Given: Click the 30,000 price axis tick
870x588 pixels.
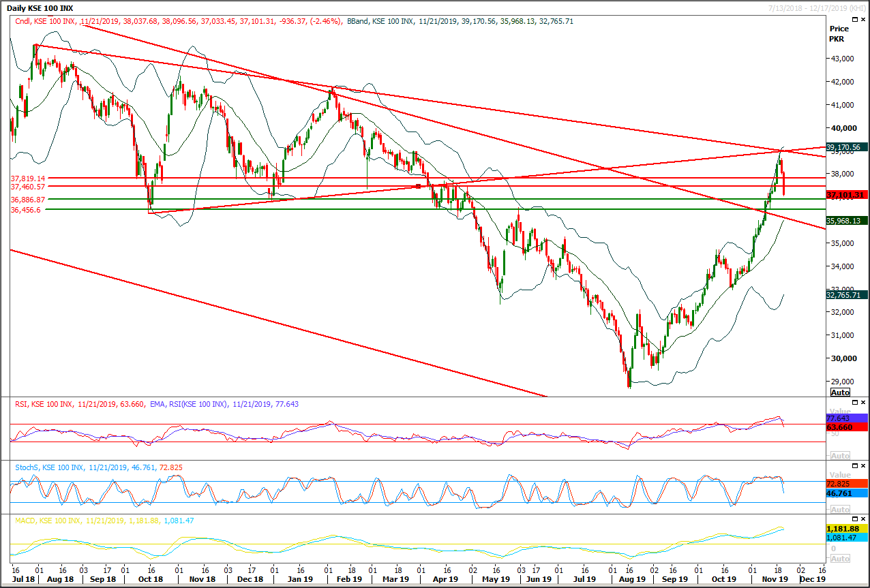Looking at the screenshot, I should click(x=843, y=358).
